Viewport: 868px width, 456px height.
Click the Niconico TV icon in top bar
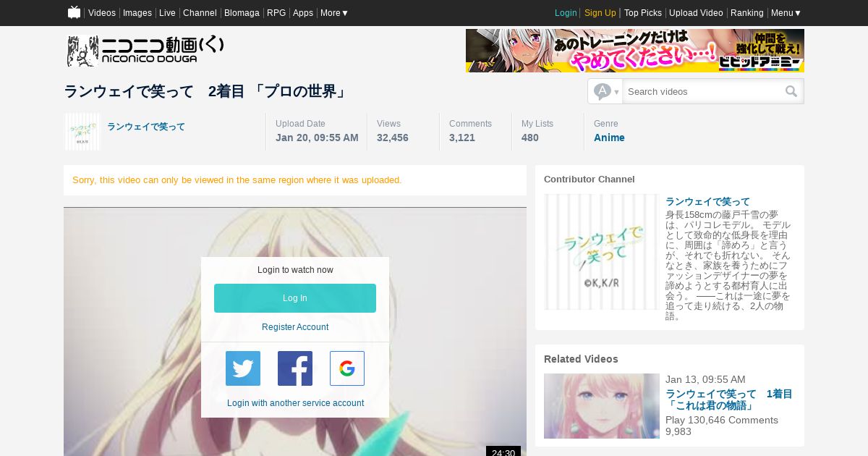coord(74,12)
